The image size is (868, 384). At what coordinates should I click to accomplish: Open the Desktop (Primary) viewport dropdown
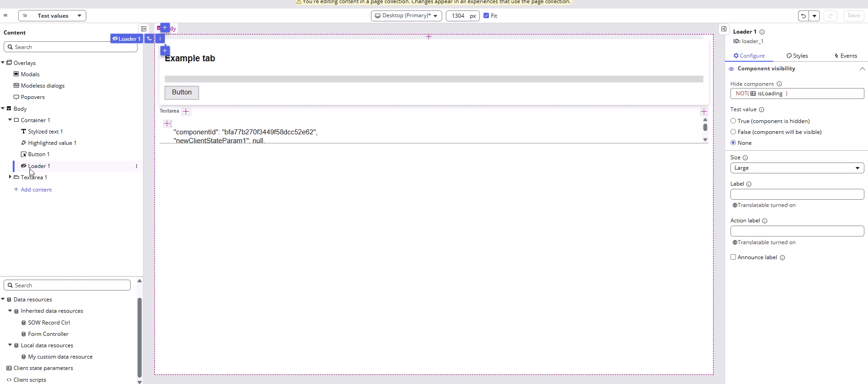(406, 16)
